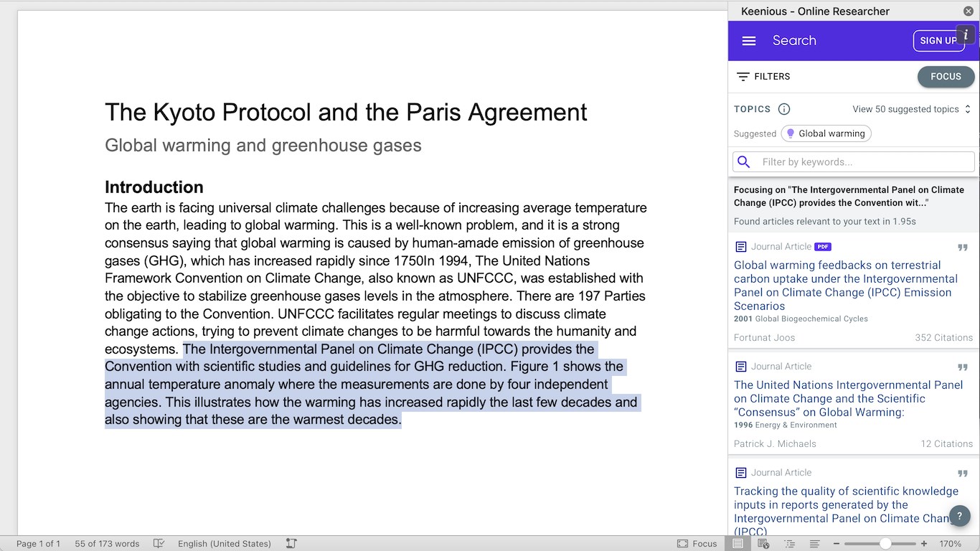Viewport: 980px width, 551px height.
Task: Click the help question mark button
Action: pyautogui.click(x=960, y=516)
